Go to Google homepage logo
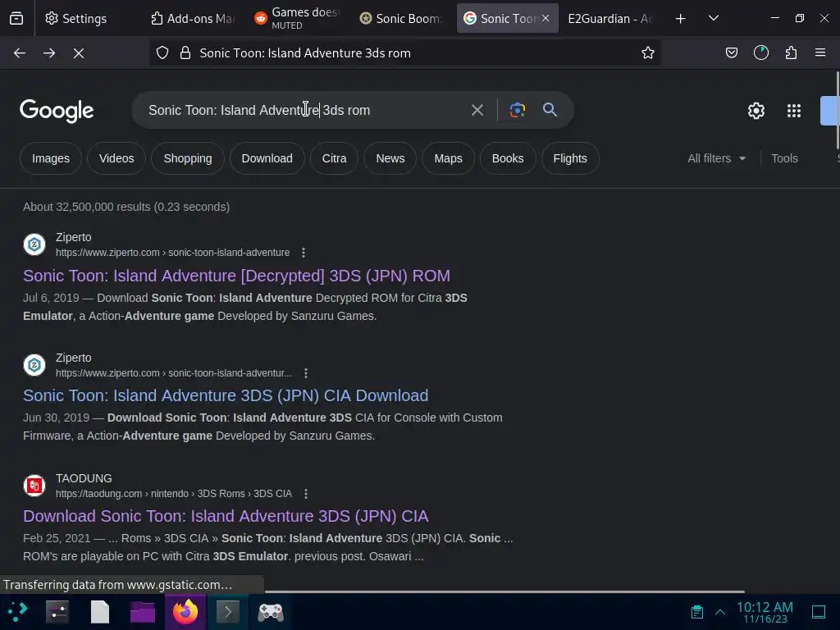Image resolution: width=840 pixels, height=630 pixels. [x=57, y=111]
